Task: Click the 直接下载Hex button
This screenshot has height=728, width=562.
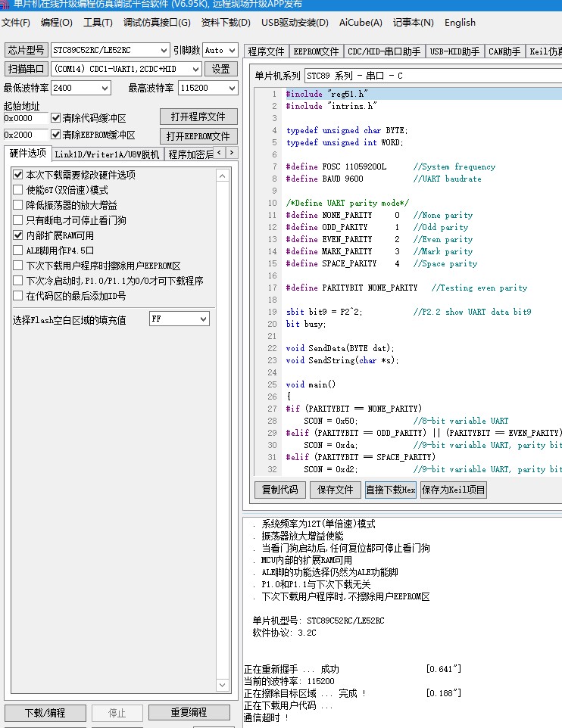Action: [x=391, y=490]
